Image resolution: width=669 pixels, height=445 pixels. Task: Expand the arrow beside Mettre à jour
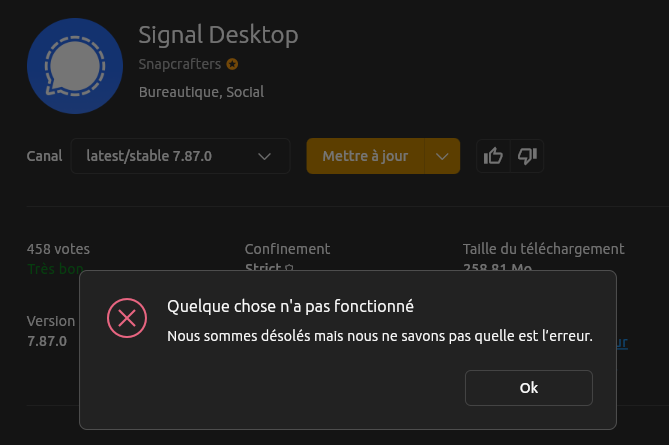(442, 156)
